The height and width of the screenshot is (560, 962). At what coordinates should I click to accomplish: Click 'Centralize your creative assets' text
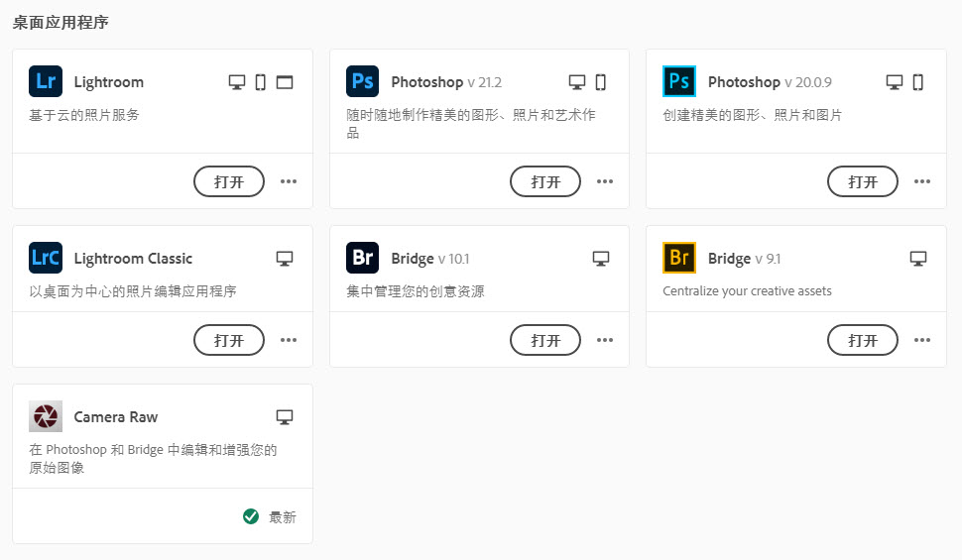tap(747, 290)
